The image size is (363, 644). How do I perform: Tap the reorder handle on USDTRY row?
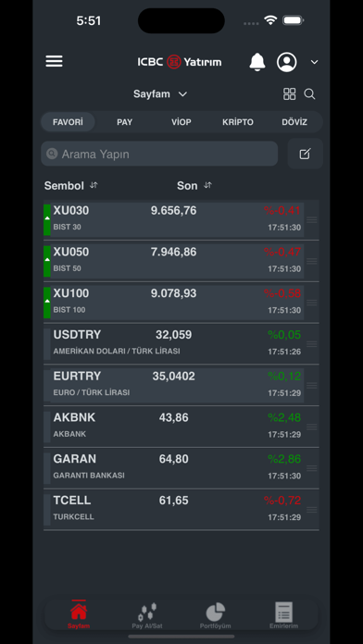pos(312,344)
